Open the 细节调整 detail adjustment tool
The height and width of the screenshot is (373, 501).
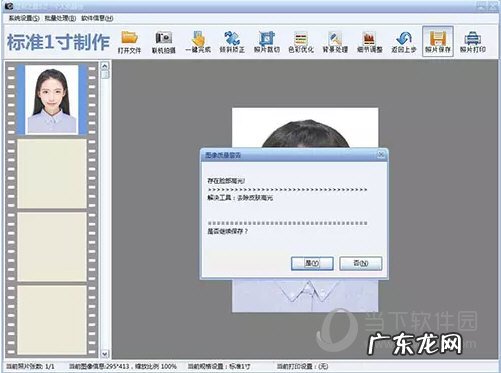pos(370,42)
